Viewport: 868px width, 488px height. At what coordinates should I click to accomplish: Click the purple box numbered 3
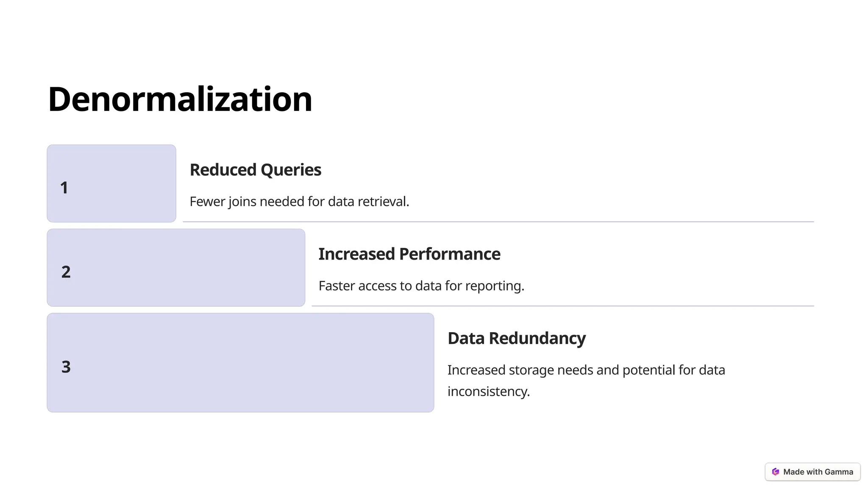click(x=240, y=363)
